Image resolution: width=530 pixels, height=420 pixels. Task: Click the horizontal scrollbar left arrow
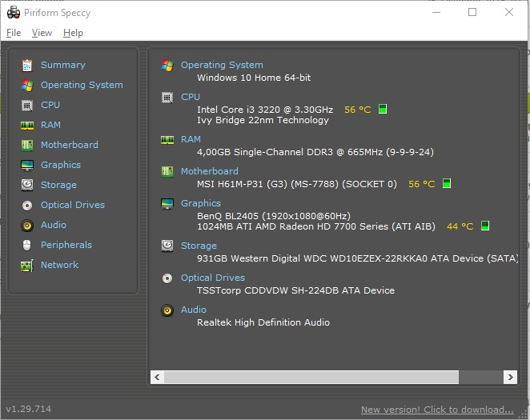point(157,377)
